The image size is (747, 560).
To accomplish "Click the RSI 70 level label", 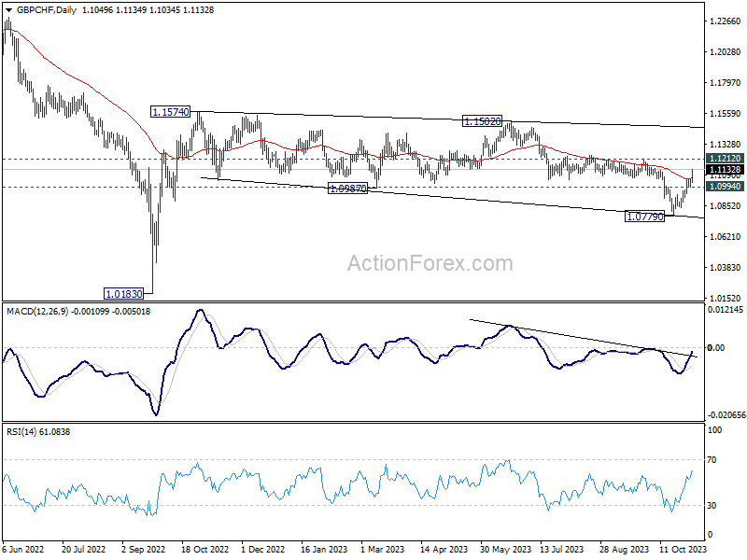I will 712,460.
